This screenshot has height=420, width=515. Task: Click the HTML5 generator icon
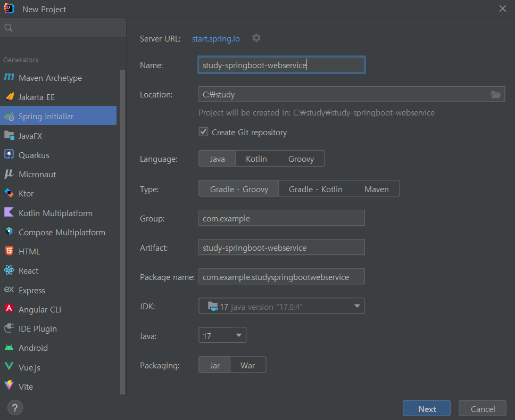click(9, 251)
